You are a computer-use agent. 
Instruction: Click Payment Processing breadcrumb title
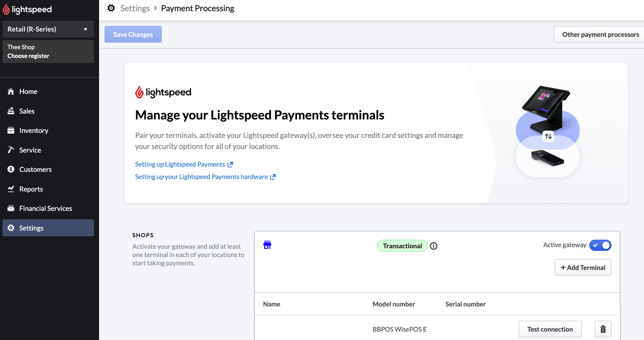(197, 8)
